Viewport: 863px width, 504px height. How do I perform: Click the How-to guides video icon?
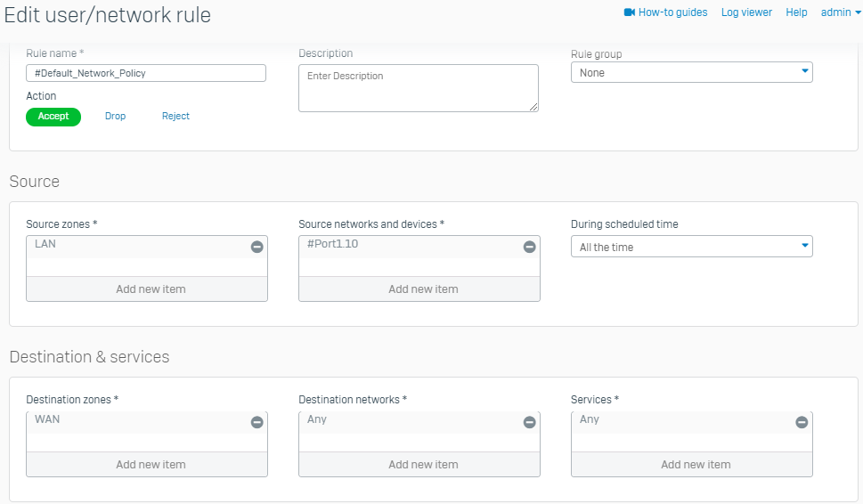click(x=630, y=12)
